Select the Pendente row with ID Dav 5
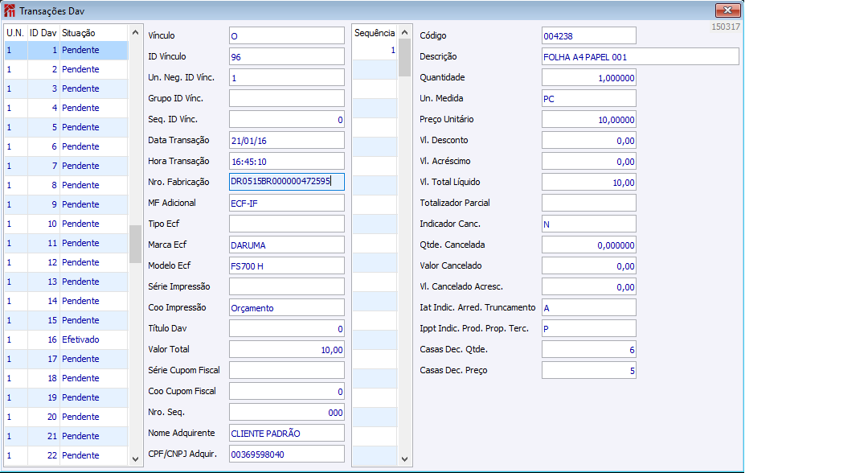The width and height of the screenshot is (868, 473). point(67,127)
